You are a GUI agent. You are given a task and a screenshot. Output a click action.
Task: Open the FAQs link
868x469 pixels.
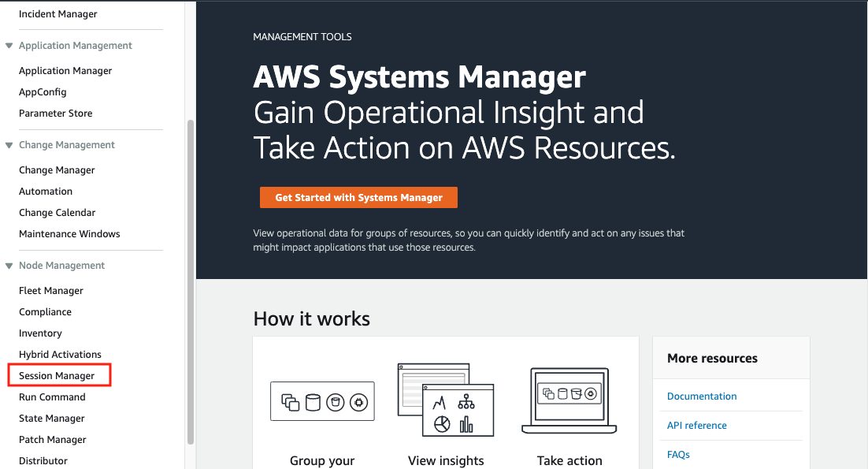pyautogui.click(x=678, y=455)
